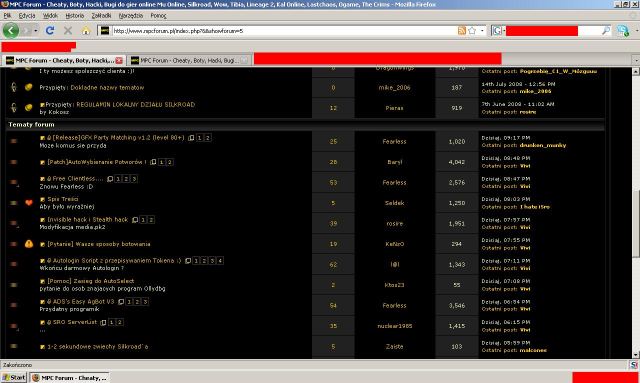
Task: Open the Free Clientless thread
Action: click(x=78, y=178)
